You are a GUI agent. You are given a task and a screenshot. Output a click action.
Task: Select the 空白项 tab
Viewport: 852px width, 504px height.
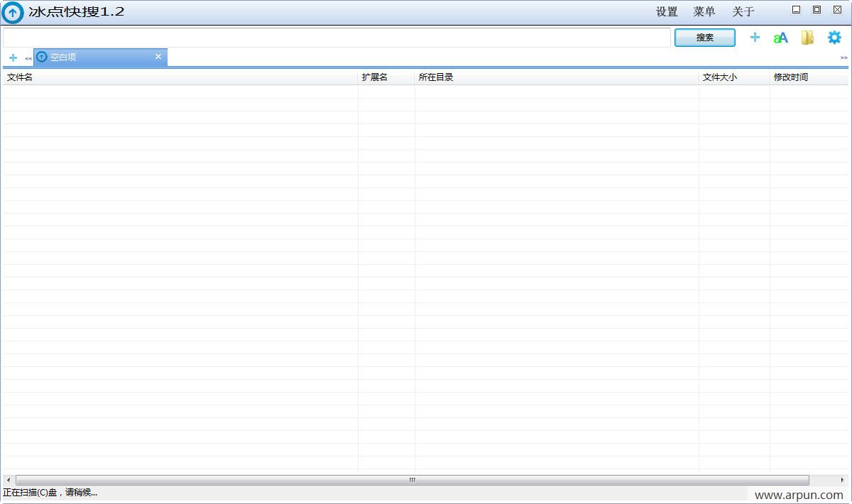click(x=100, y=57)
